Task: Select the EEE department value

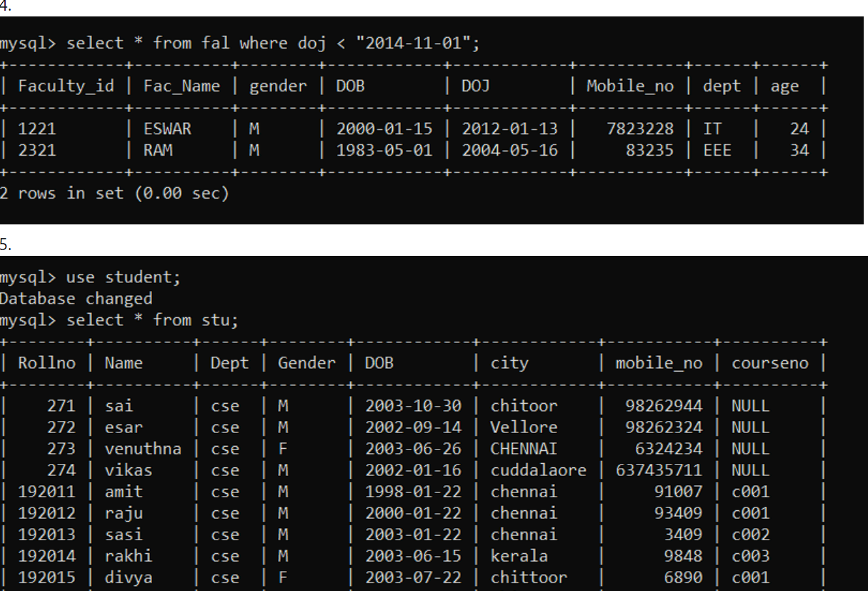Action: tap(717, 150)
